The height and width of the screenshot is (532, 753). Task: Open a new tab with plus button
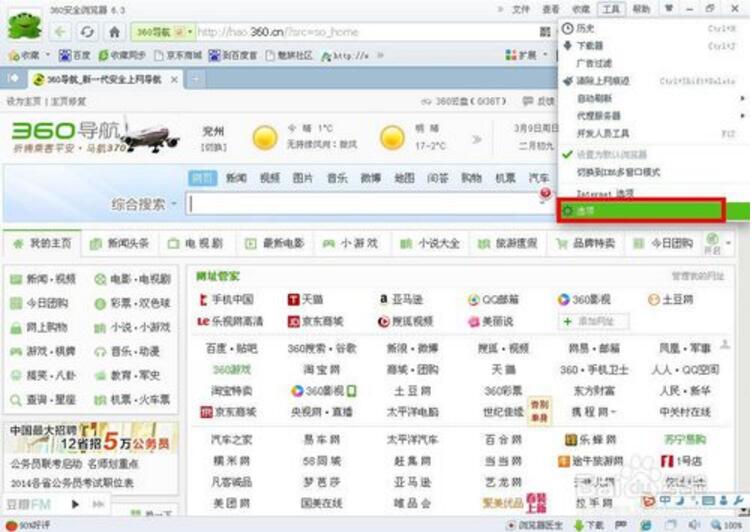pyautogui.click(x=195, y=79)
